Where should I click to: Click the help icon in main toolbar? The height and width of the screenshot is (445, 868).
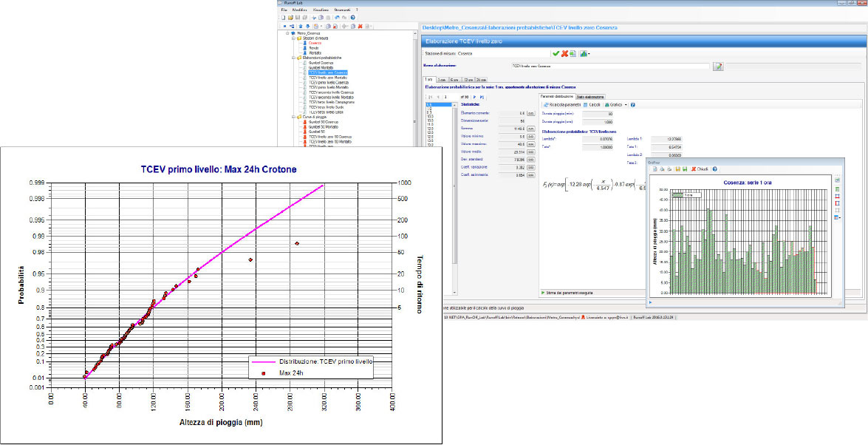(352, 17)
